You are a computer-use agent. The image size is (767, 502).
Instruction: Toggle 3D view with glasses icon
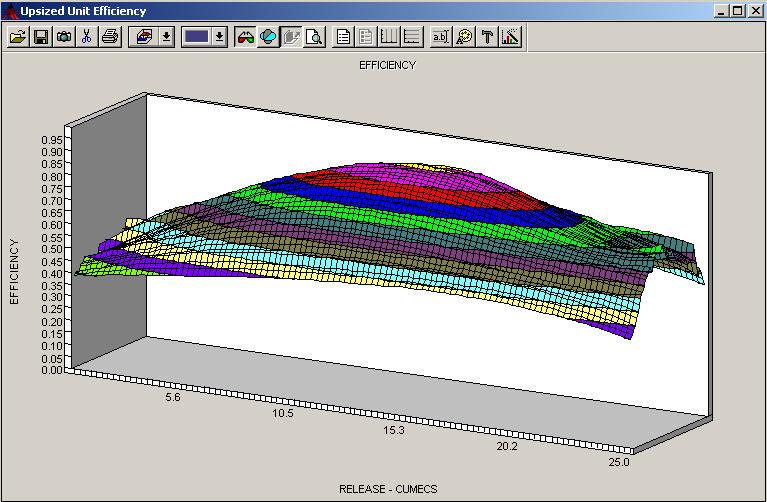click(x=245, y=37)
